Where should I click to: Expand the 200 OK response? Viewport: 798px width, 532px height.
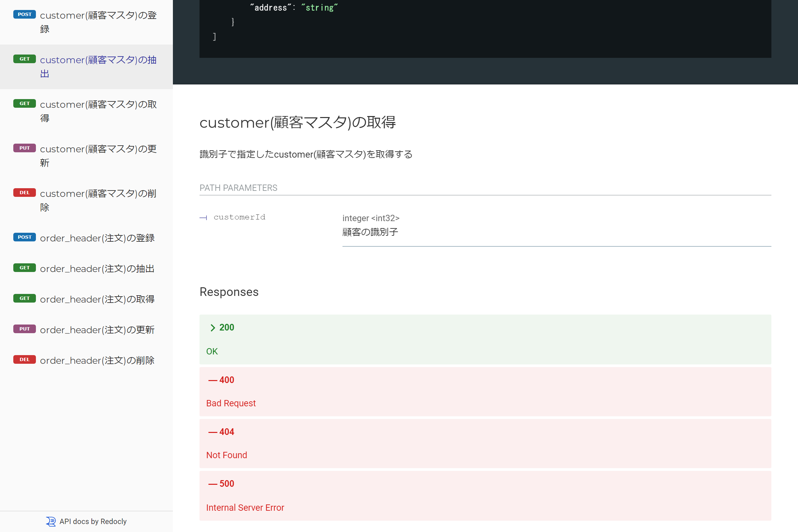click(x=227, y=328)
